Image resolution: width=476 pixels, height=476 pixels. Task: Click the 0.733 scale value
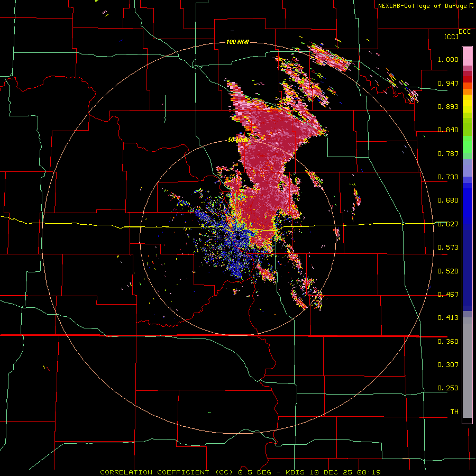pos(448,177)
